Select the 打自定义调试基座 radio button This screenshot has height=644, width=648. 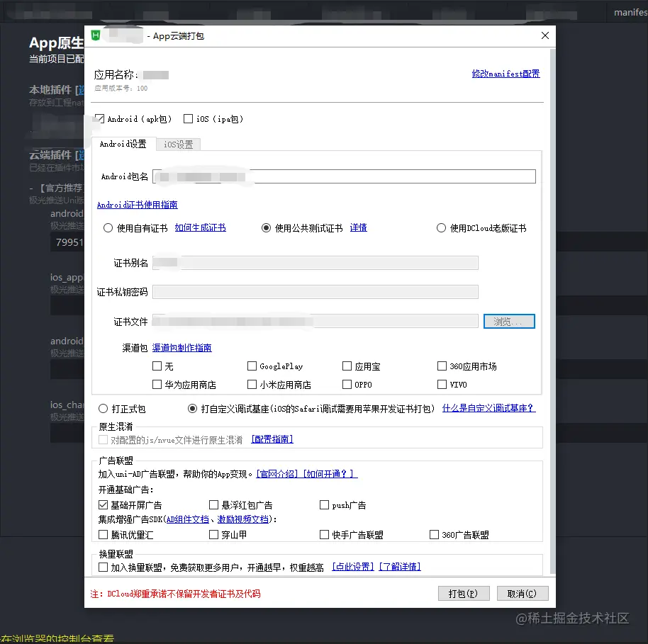192,409
